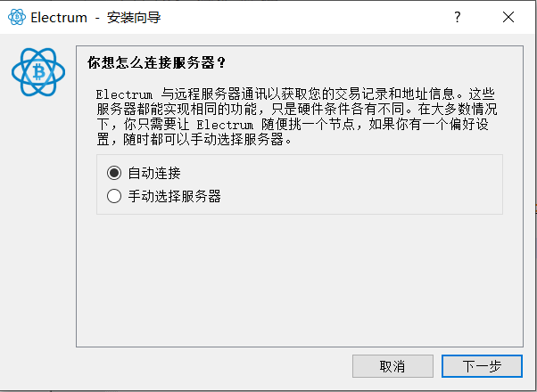Click the title text Electrum - 安装向导
The image size is (537, 392).
pos(95,18)
